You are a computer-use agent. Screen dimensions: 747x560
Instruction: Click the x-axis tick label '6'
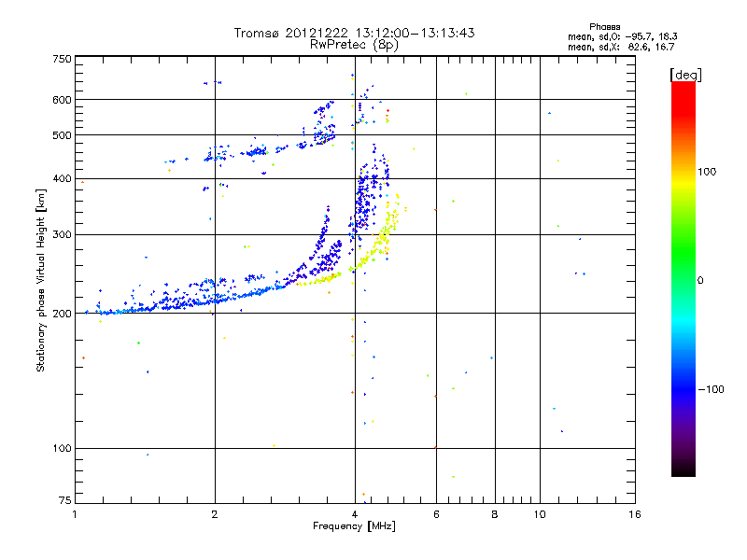[x=436, y=514]
